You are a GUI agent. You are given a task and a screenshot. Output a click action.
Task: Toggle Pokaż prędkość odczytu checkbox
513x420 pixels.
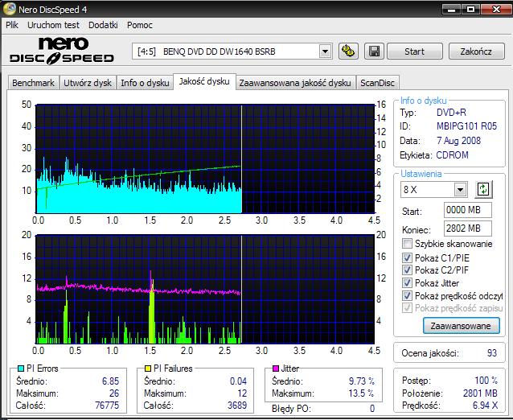pyautogui.click(x=407, y=295)
